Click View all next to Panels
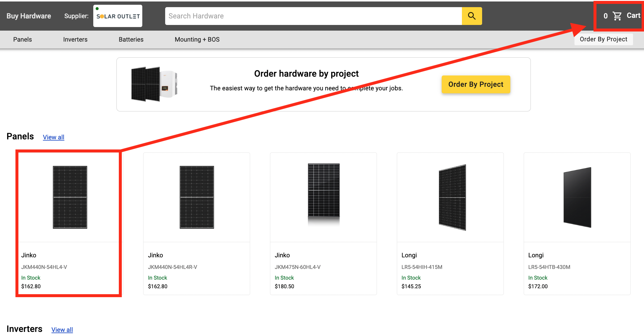The height and width of the screenshot is (334, 644). [x=53, y=137]
